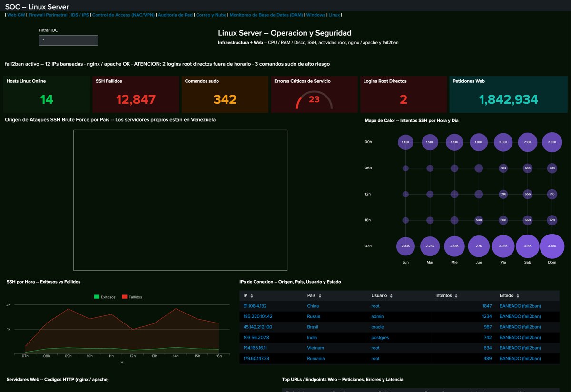Viewport: 571px width, 392px height.
Task: Click IP address 91.108.4.132
Action: (x=255, y=306)
